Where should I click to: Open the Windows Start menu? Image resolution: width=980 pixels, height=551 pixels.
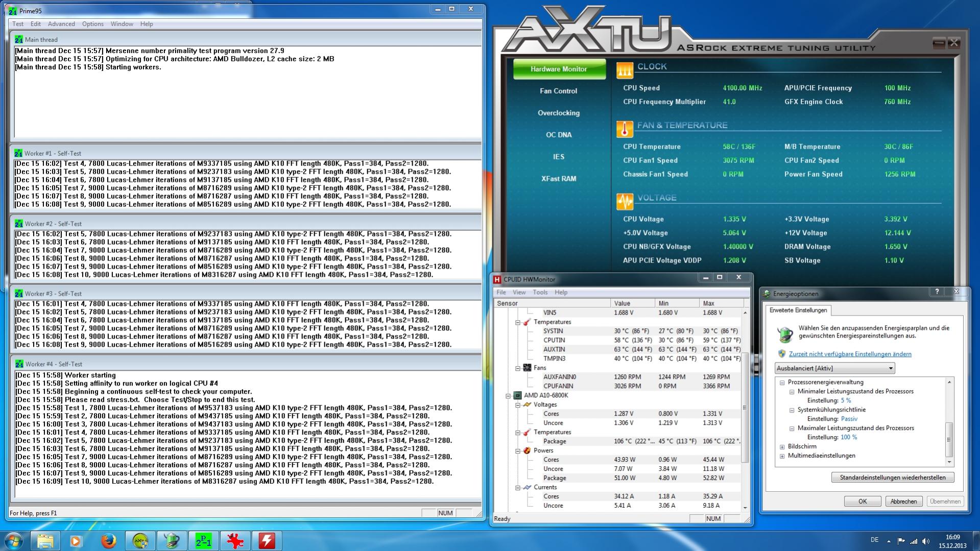coord(14,541)
